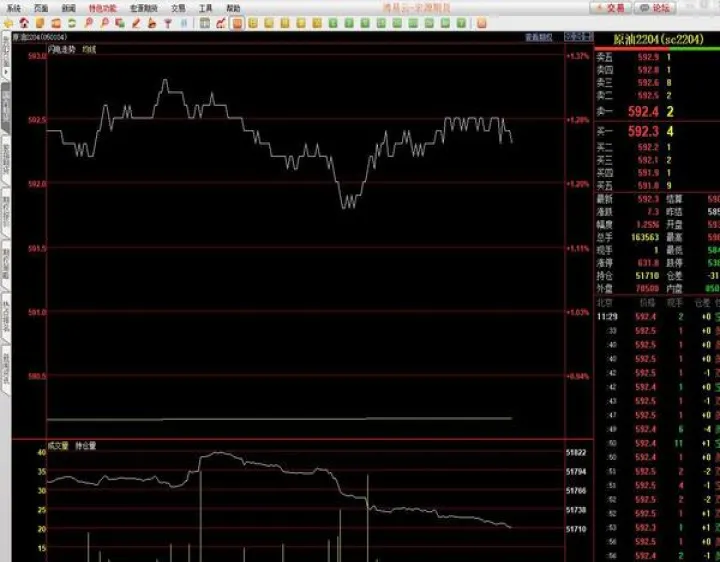
Task: Open the 系统 menu
Action: coord(14,7)
